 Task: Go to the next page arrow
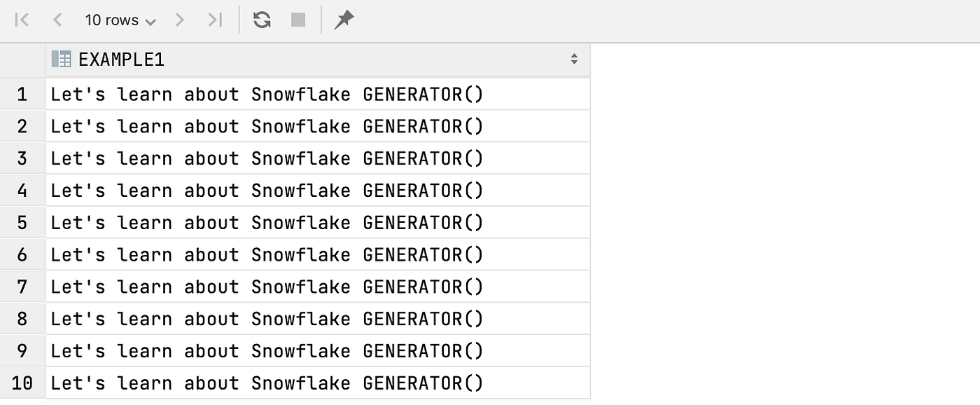tap(179, 20)
